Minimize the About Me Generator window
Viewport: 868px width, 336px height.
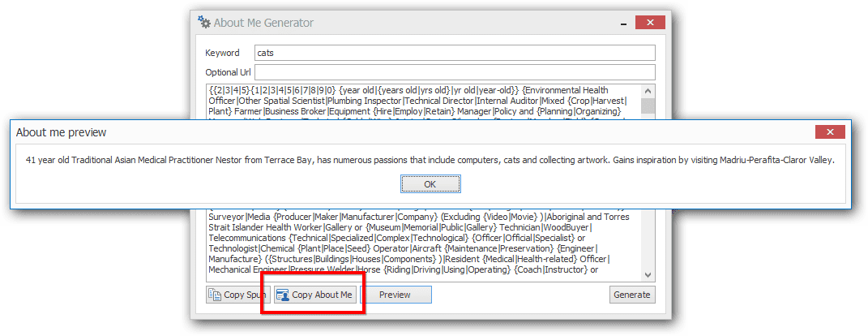[624, 24]
